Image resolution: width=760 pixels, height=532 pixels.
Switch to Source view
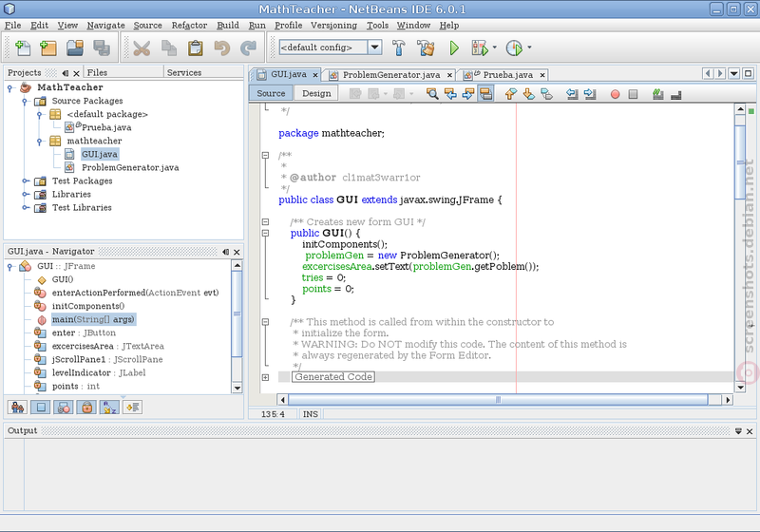pos(271,93)
